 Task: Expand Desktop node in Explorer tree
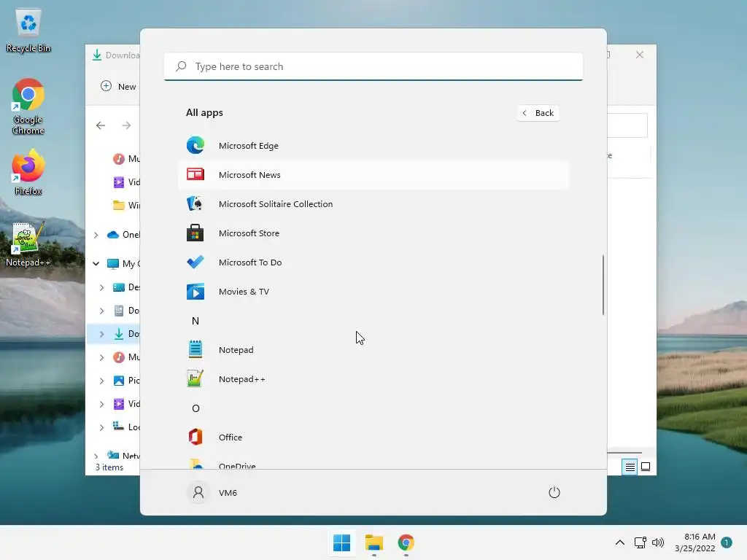pos(101,287)
